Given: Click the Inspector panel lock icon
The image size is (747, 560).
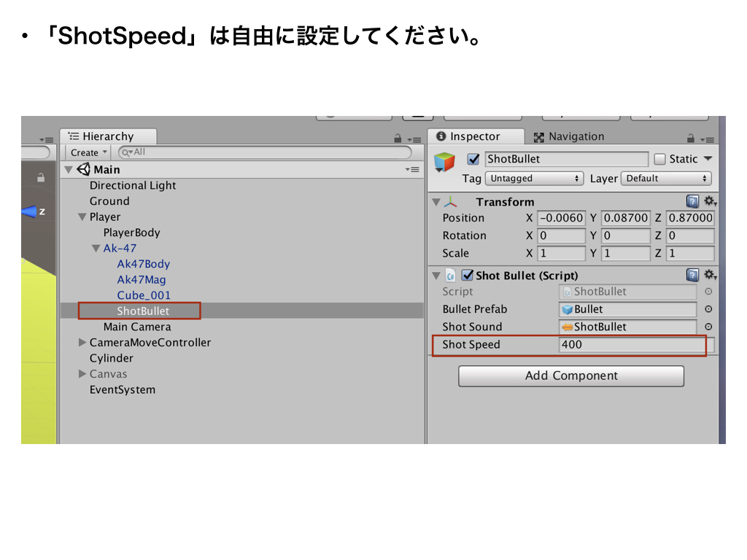Looking at the screenshot, I should (690, 139).
